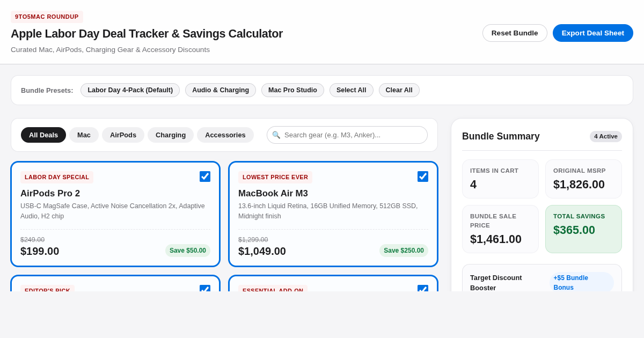
Task: Select the Accessories filter tab
Action: click(x=225, y=135)
